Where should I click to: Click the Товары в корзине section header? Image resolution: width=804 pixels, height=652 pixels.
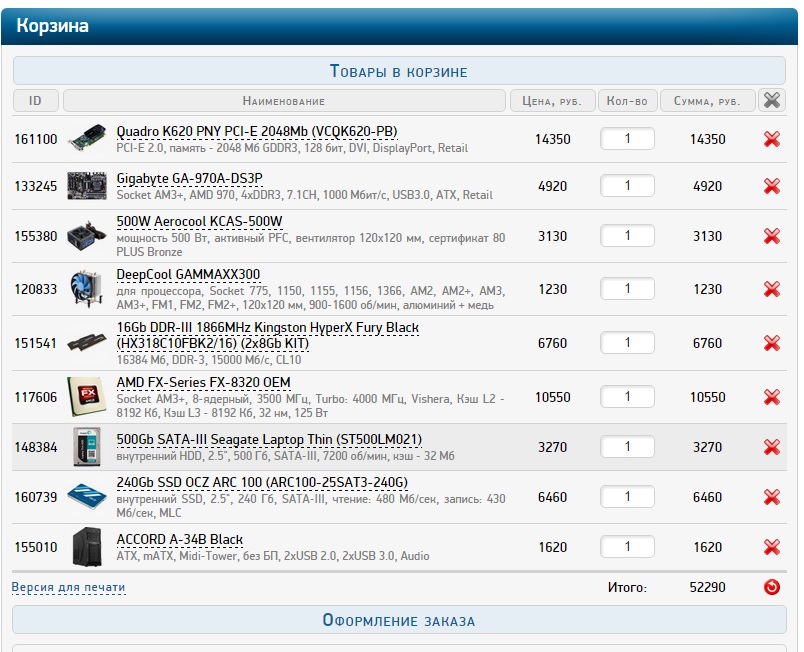[x=399, y=71]
